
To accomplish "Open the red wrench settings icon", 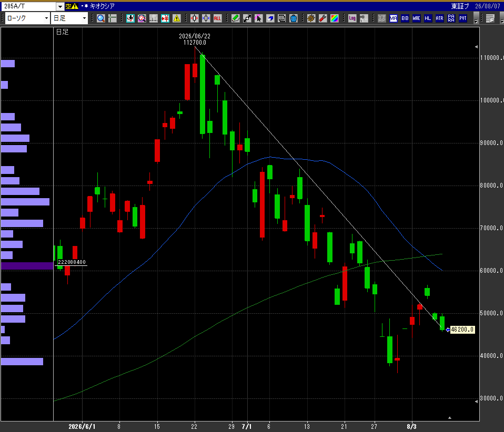I will tap(322, 18).
